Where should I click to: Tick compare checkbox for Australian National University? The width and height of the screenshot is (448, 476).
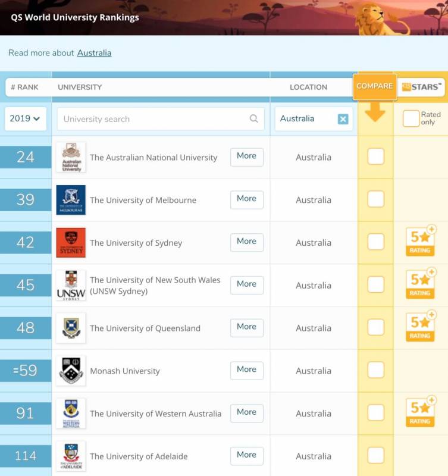tap(375, 157)
